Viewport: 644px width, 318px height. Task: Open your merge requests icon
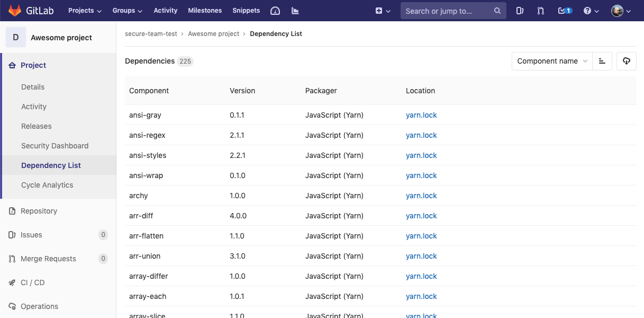point(540,10)
